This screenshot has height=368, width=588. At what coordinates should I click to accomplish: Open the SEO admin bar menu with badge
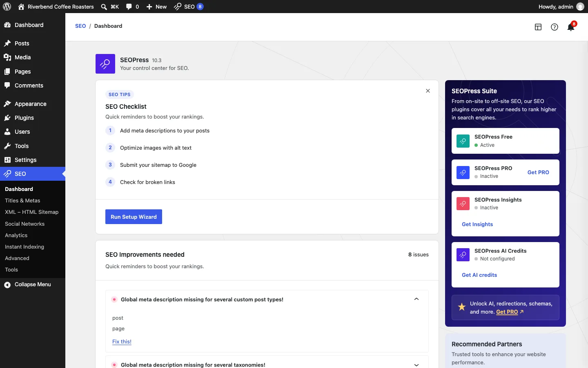click(189, 7)
